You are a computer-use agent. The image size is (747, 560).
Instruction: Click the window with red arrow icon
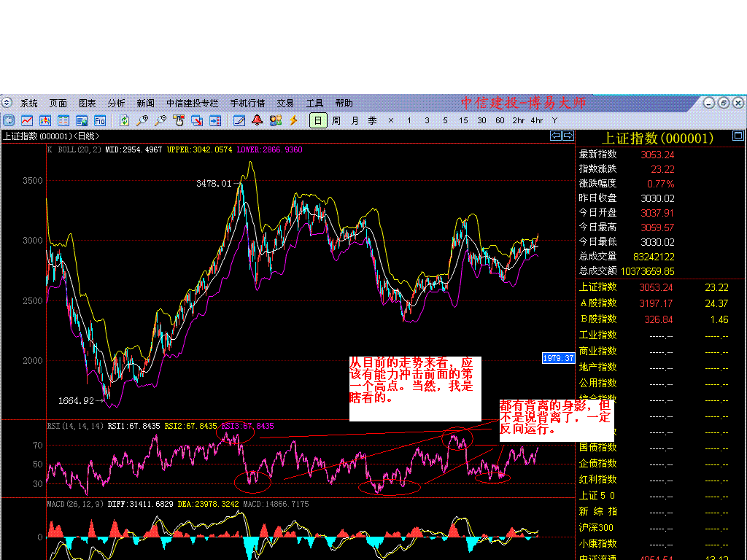click(197, 120)
